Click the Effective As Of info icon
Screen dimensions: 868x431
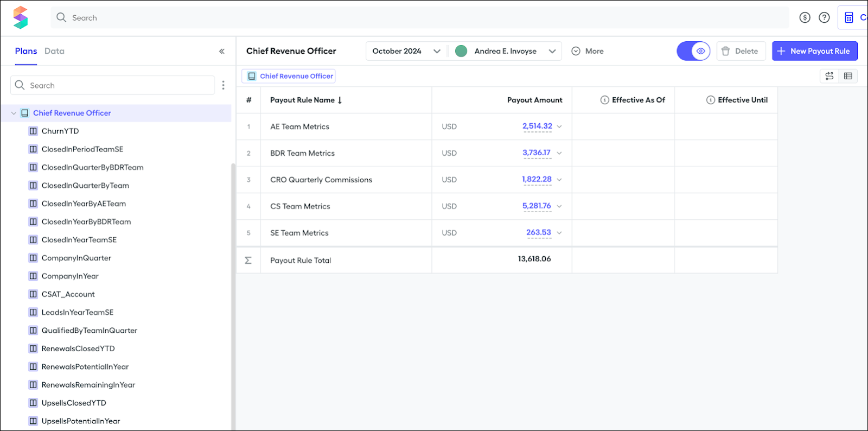pyautogui.click(x=604, y=100)
